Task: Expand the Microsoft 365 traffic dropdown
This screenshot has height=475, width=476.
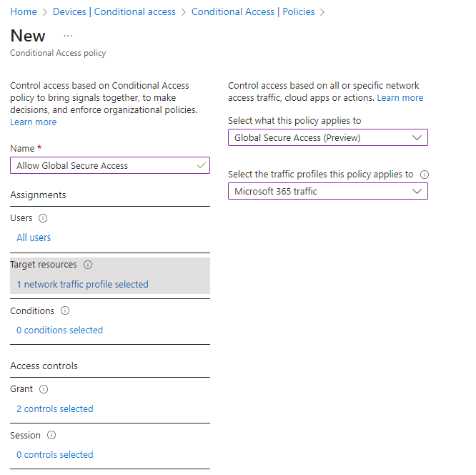Action: point(328,191)
